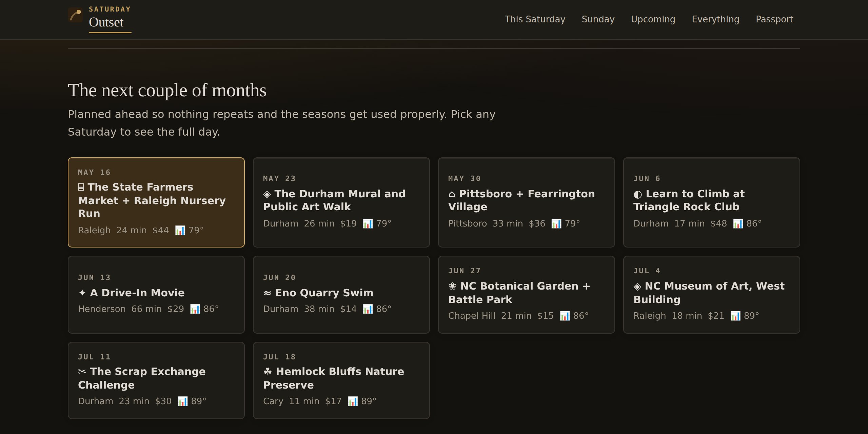Select the Jun 20 Eno Quarry Swim card

341,295
